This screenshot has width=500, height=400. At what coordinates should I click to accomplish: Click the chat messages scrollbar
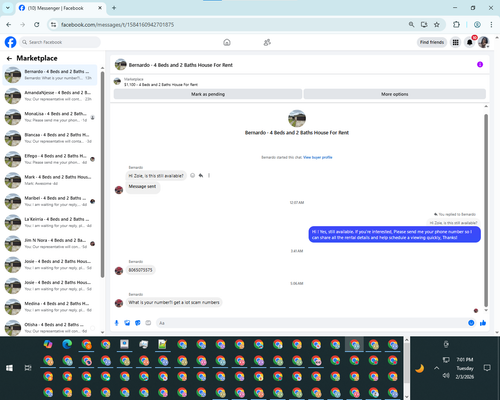tap(486, 210)
